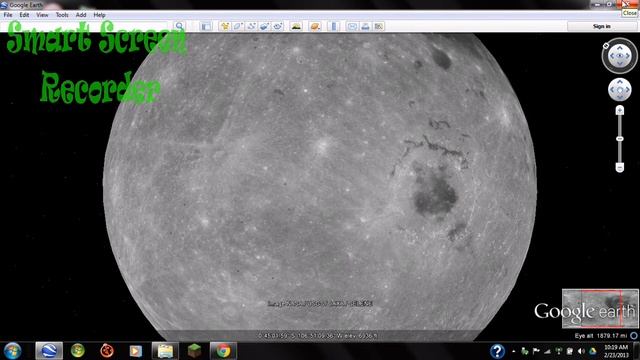
Task: Click the Google Earth taskbar icon
Action: pos(49,351)
